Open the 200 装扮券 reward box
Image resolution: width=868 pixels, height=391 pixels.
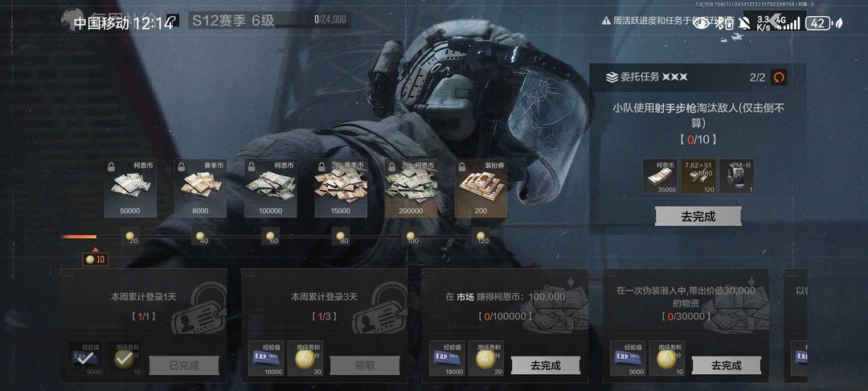[x=481, y=188]
